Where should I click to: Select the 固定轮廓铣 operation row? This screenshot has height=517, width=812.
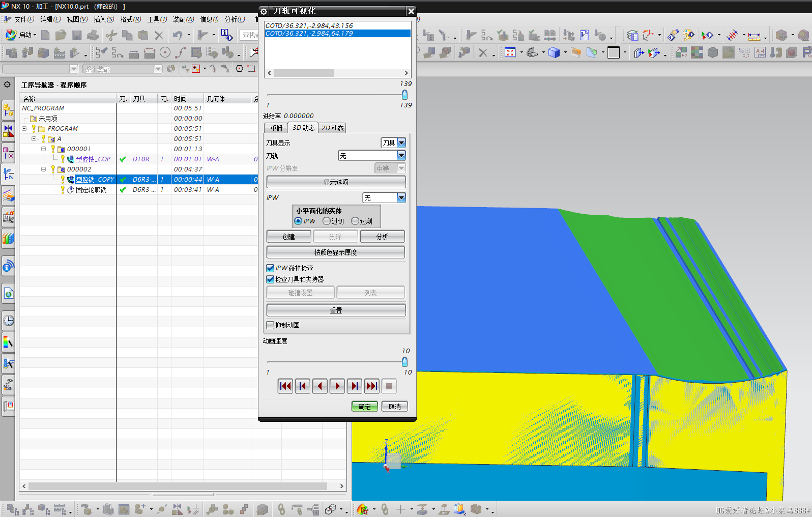[x=139, y=190]
